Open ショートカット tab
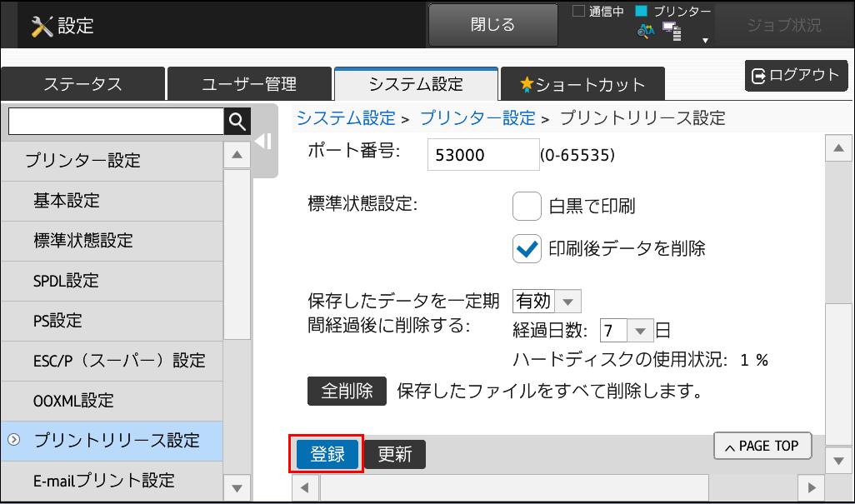The width and height of the screenshot is (855, 504). [582, 84]
